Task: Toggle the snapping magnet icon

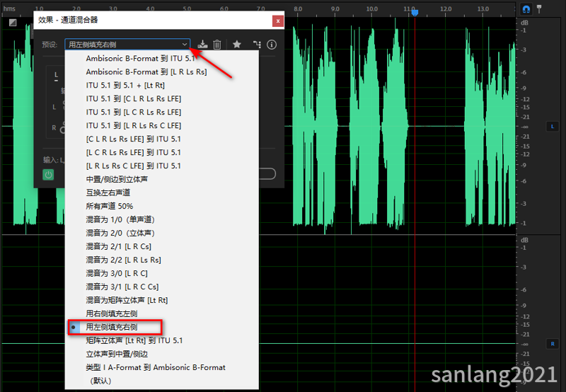Action: [x=526, y=9]
